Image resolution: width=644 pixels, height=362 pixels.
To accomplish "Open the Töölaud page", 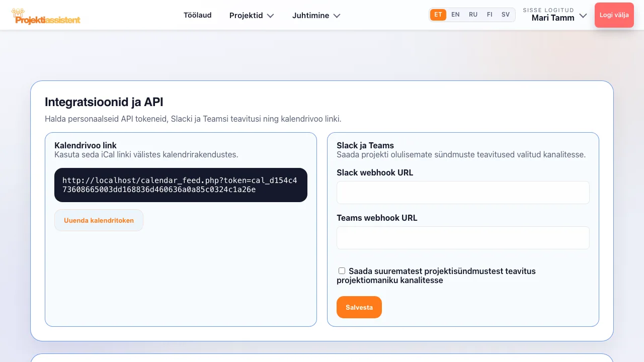I will point(197,15).
